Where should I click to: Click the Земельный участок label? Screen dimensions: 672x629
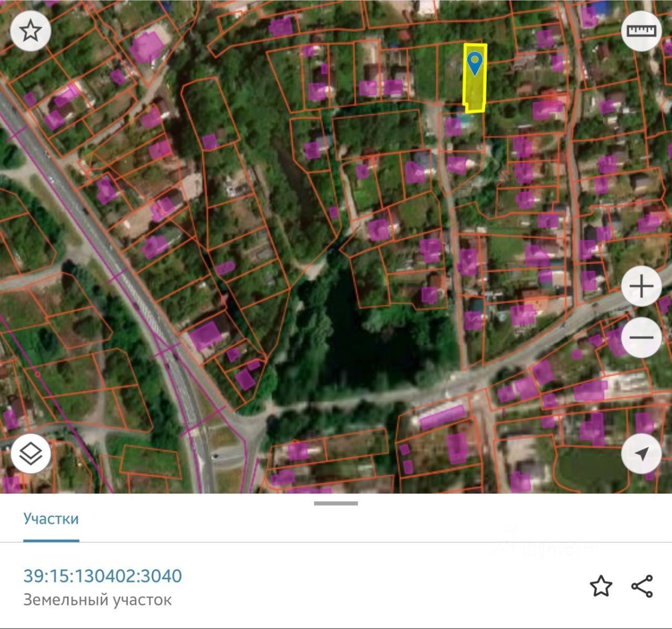coord(98,600)
